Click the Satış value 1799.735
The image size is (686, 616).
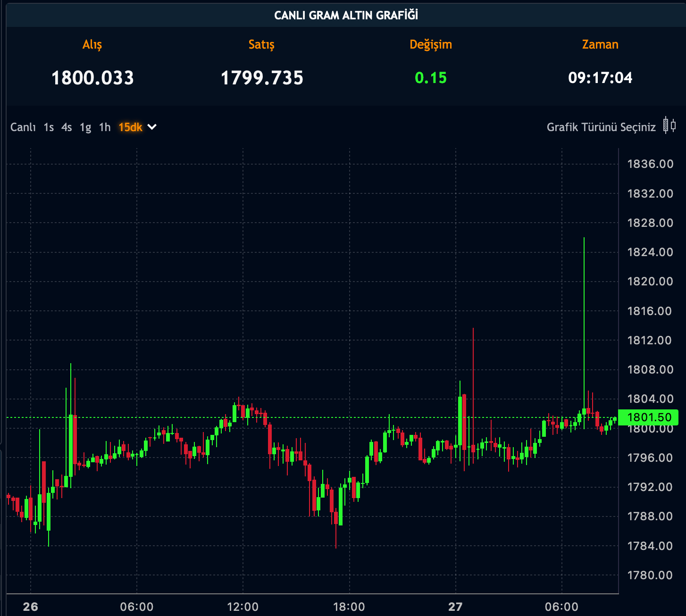(262, 78)
